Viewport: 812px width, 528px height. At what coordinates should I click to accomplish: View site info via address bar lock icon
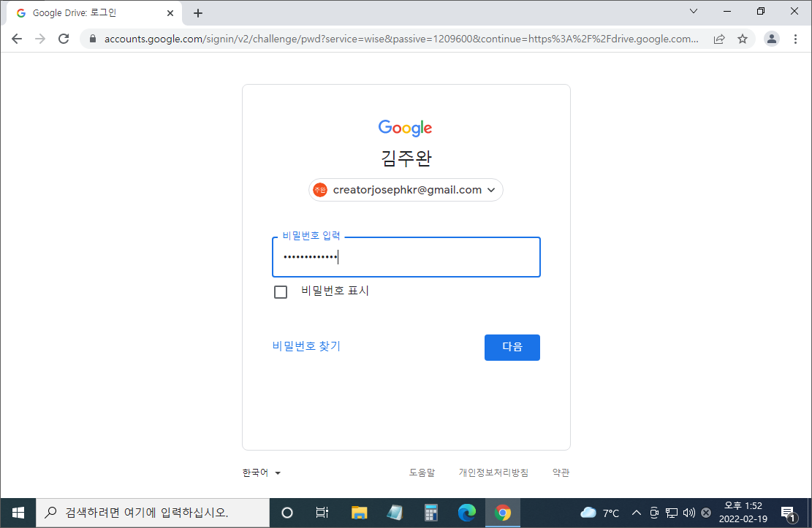click(x=93, y=39)
